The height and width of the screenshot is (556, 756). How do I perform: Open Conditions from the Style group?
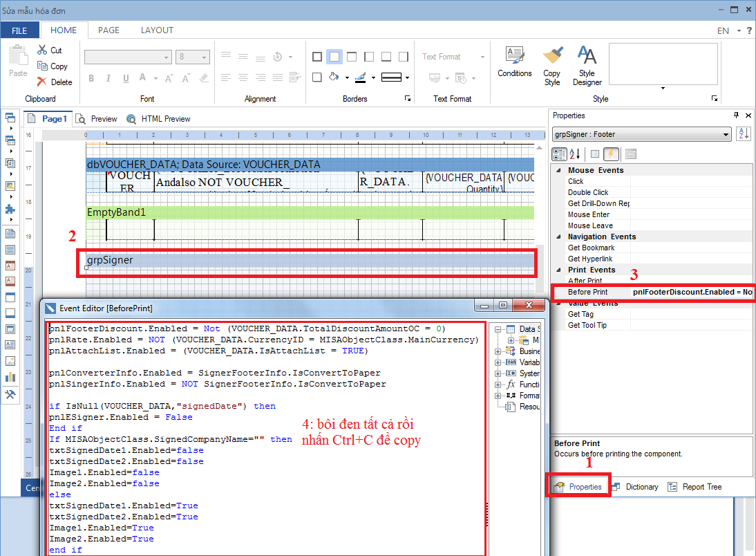tap(514, 62)
